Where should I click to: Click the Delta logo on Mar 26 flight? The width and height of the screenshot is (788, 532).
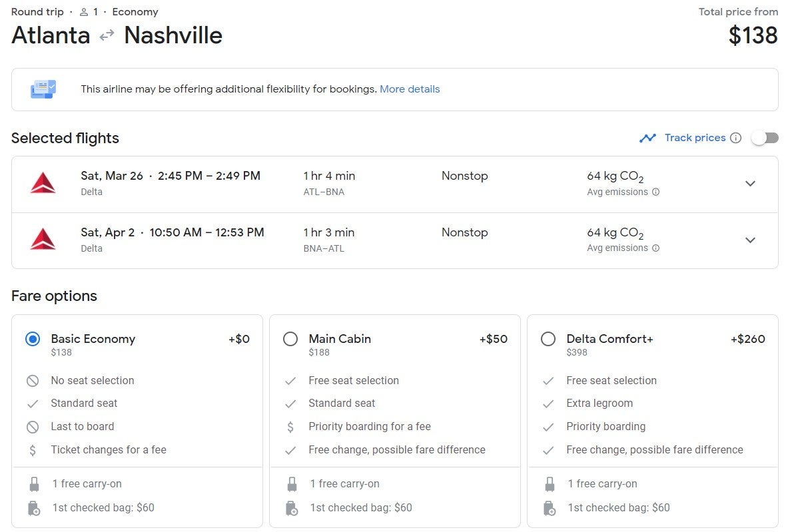tap(43, 183)
